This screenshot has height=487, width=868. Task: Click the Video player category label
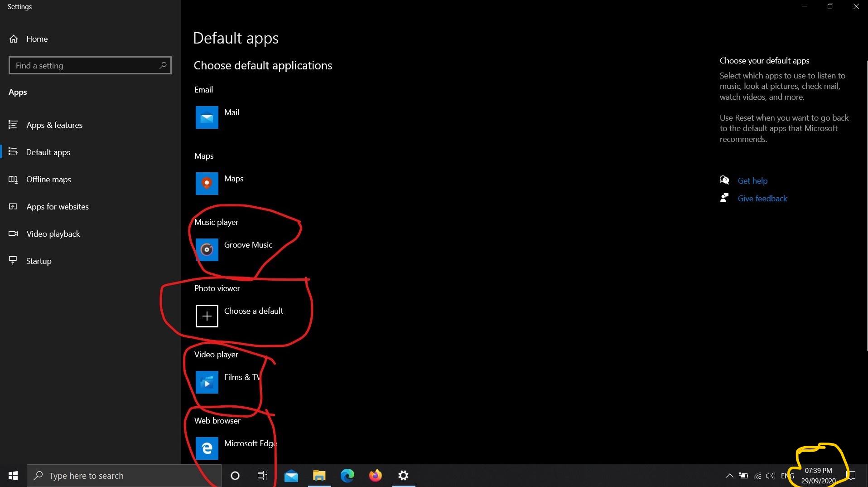pyautogui.click(x=216, y=354)
